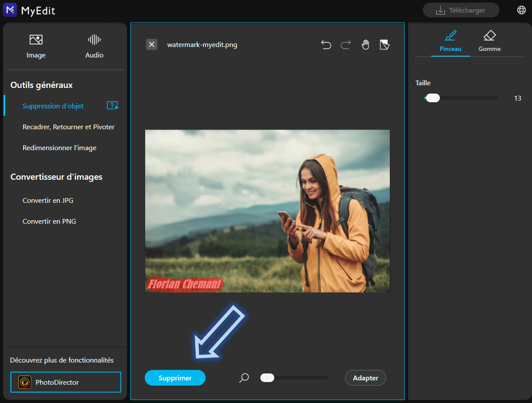Open the Suppression d'objet help video icon
532x403 pixels.
(x=113, y=106)
